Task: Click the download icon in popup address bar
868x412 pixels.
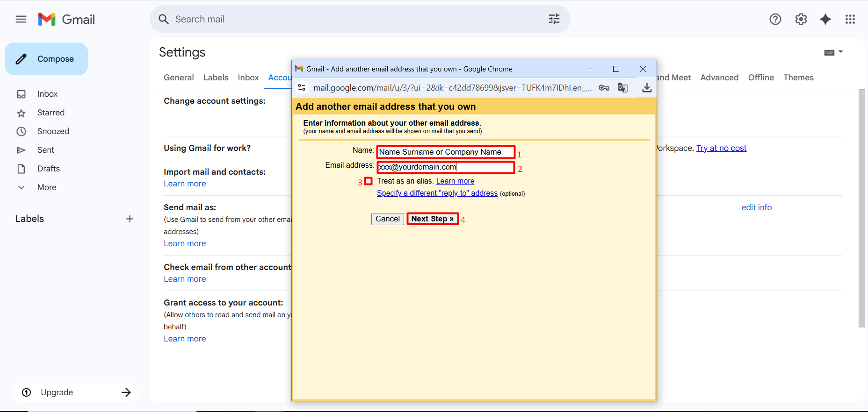Action: point(647,87)
